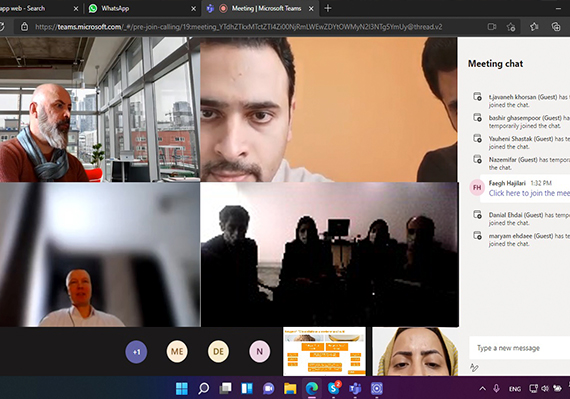The height and width of the screenshot is (399, 570).
Task: Select the bearded man's video tile
Action: 100,109
